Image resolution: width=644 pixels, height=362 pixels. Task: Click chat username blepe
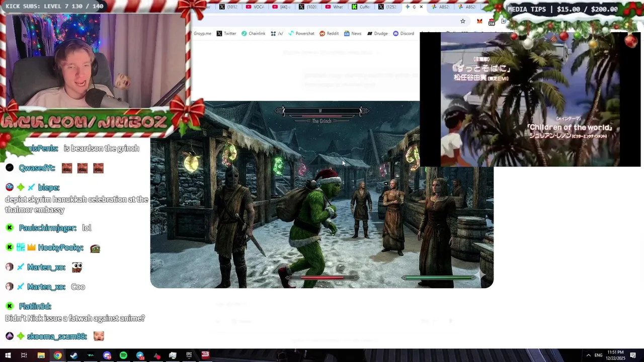click(x=49, y=188)
